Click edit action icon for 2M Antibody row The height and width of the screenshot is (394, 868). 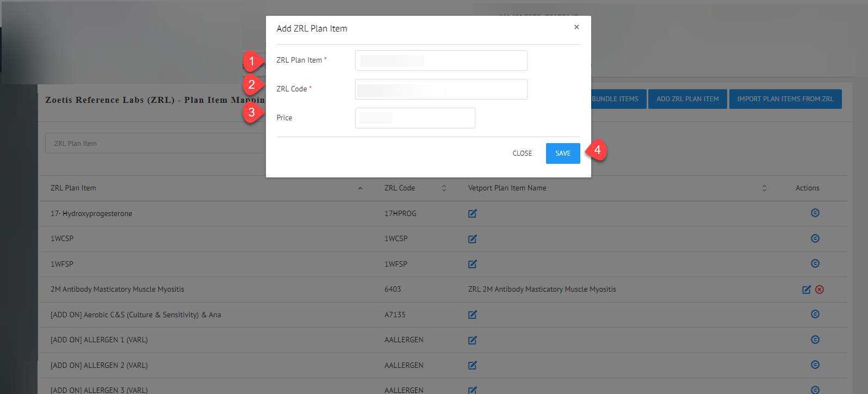click(x=807, y=290)
